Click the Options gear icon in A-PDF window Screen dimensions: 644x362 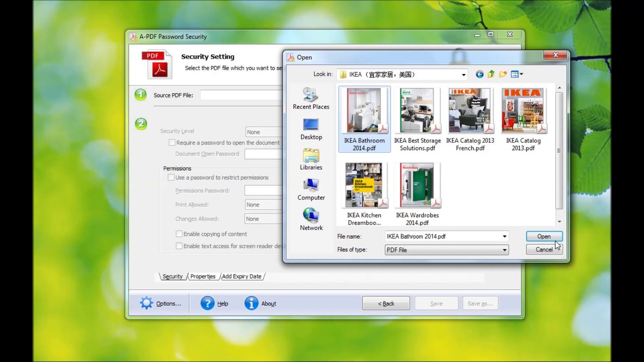[x=146, y=303]
